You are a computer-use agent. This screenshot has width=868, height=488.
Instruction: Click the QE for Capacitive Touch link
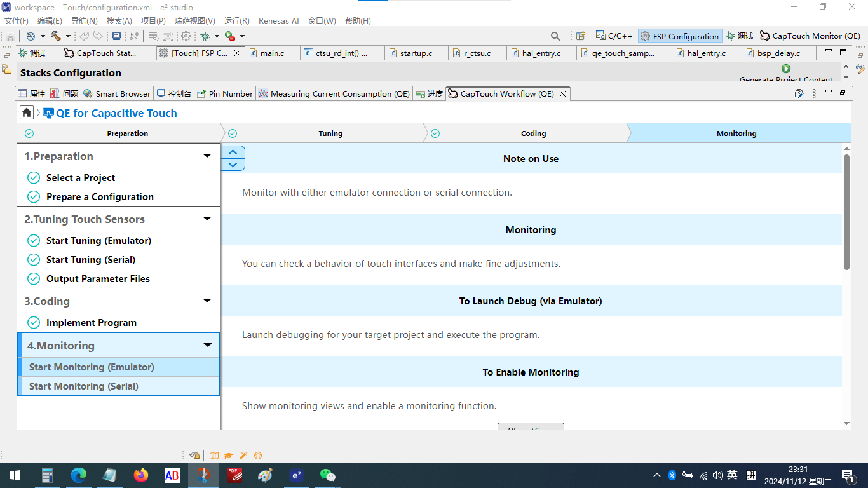116,113
